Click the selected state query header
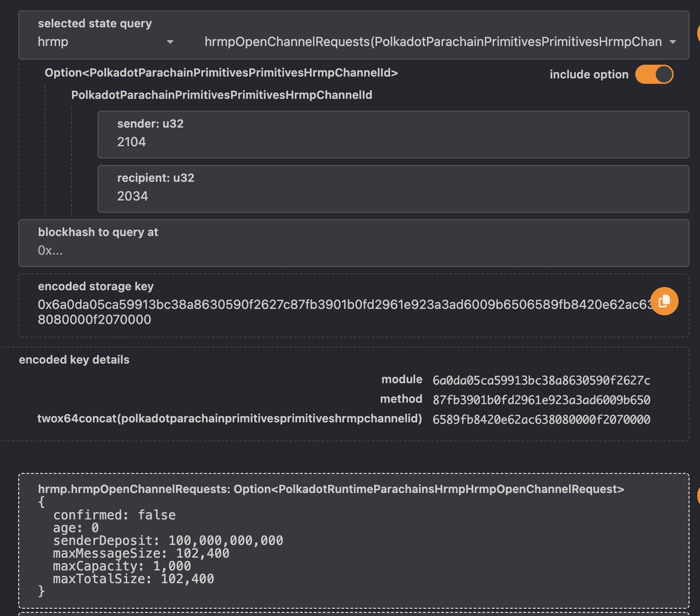This screenshot has width=700, height=616. pyautogui.click(x=94, y=23)
